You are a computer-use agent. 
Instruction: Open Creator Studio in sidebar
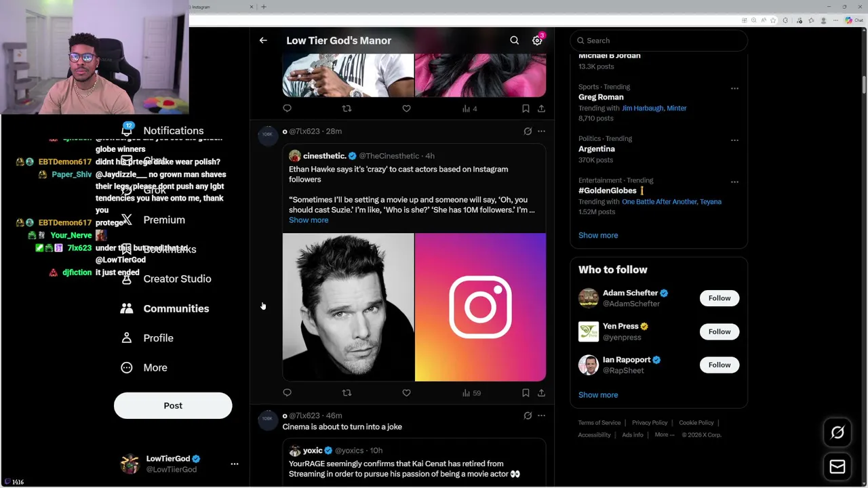tap(177, 279)
